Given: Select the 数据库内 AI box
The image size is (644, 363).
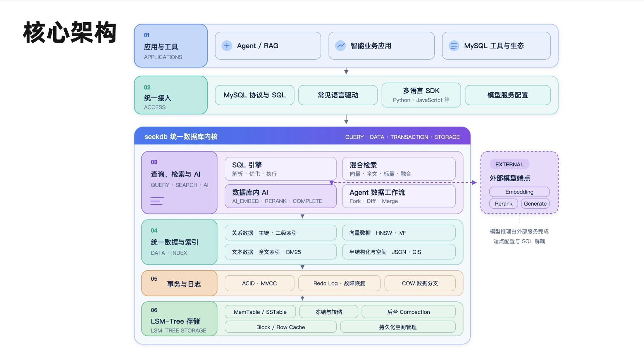Looking at the screenshot, I should [x=281, y=196].
